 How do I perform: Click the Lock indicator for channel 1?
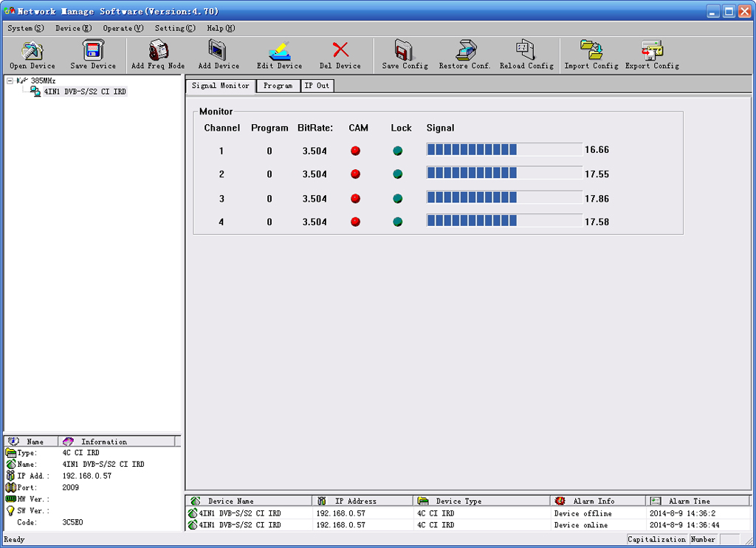pyautogui.click(x=398, y=151)
